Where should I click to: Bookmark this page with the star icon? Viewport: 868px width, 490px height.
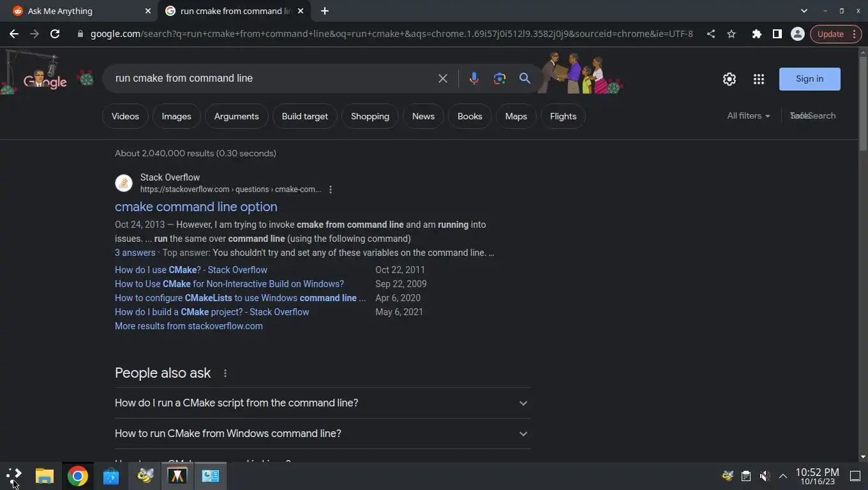tap(731, 34)
